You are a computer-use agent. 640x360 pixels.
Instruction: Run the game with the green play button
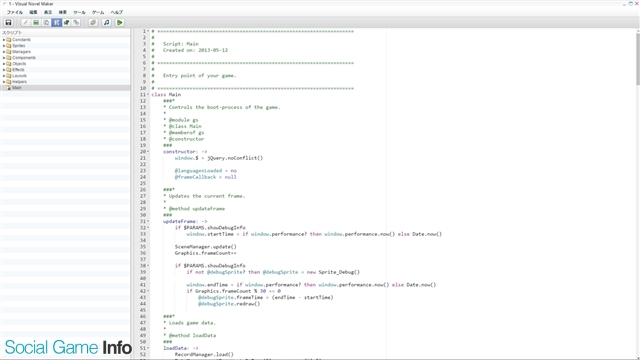pos(120,23)
